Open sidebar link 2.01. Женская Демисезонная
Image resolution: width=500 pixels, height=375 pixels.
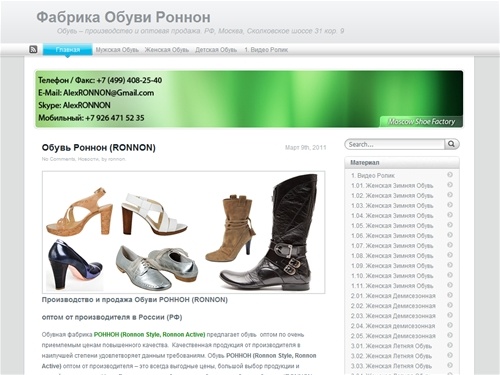393,296
